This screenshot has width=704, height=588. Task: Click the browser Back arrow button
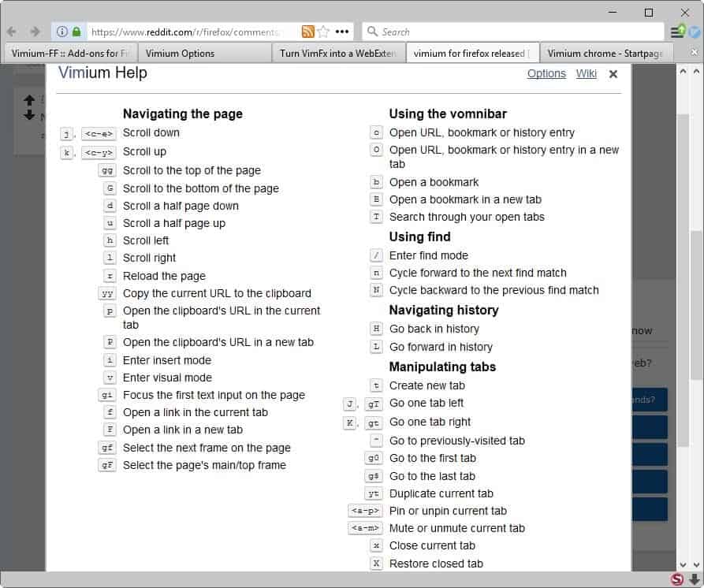[x=12, y=32]
